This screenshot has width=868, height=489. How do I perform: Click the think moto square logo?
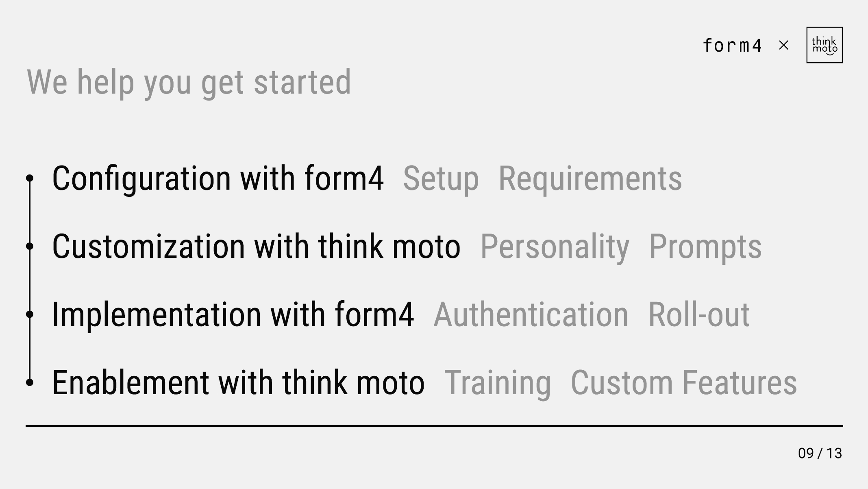(x=824, y=45)
